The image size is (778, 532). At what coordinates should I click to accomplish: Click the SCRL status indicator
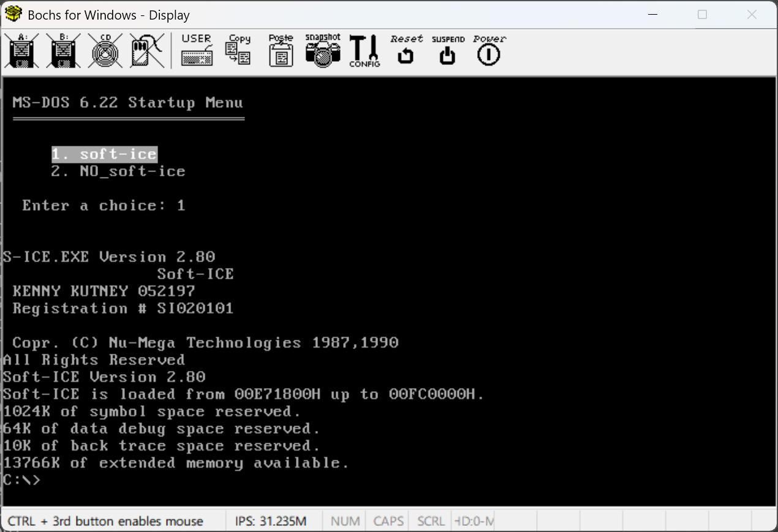[431, 521]
